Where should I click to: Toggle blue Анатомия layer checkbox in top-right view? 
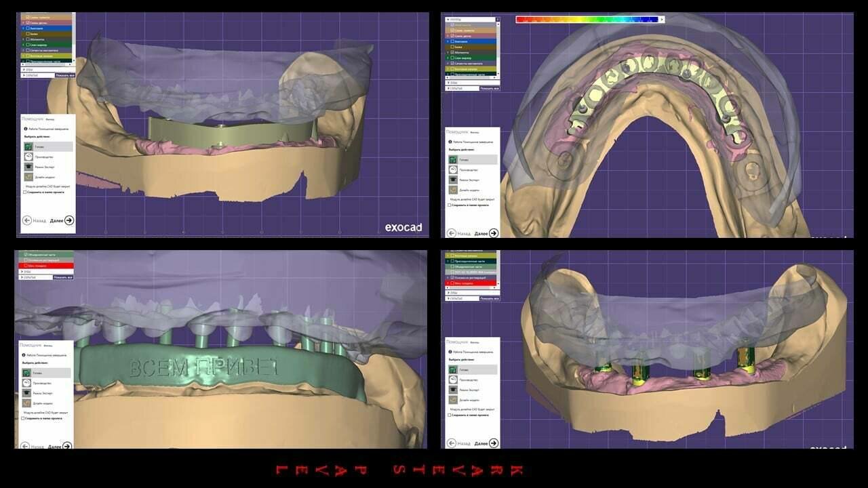pos(452,41)
